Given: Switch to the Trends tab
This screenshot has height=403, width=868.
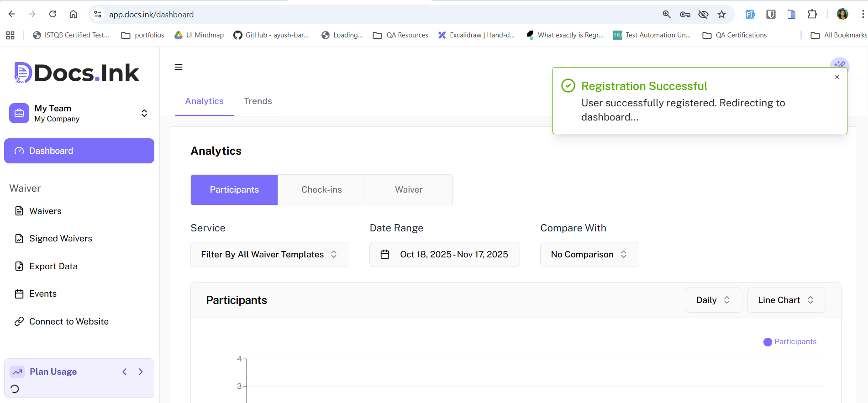Looking at the screenshot, I should 258,101.
